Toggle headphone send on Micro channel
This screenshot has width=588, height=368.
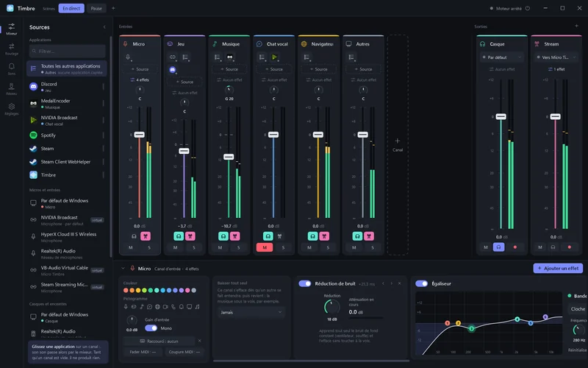pyautogui.click(x=134, y=236)
